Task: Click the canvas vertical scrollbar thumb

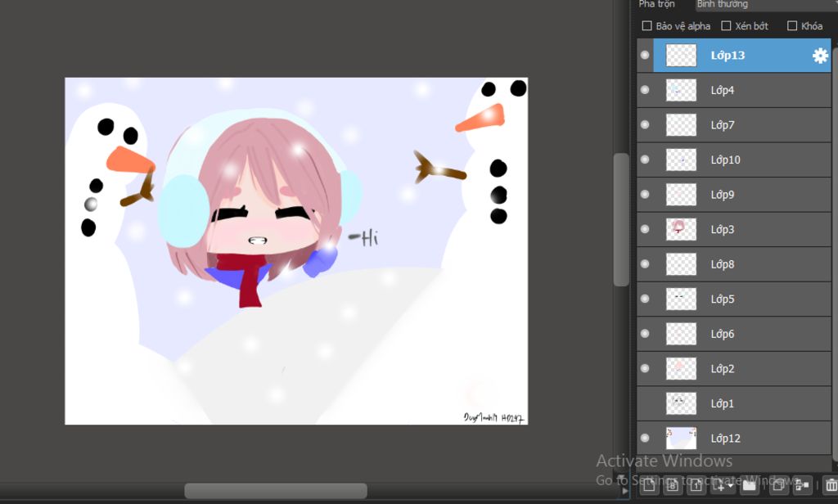Action: coord(621,219)
